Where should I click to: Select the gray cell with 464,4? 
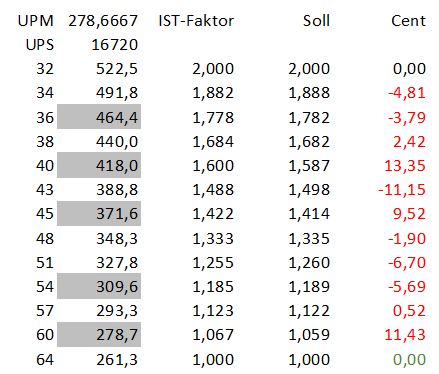pyautogui.click(x=99, y=117)
